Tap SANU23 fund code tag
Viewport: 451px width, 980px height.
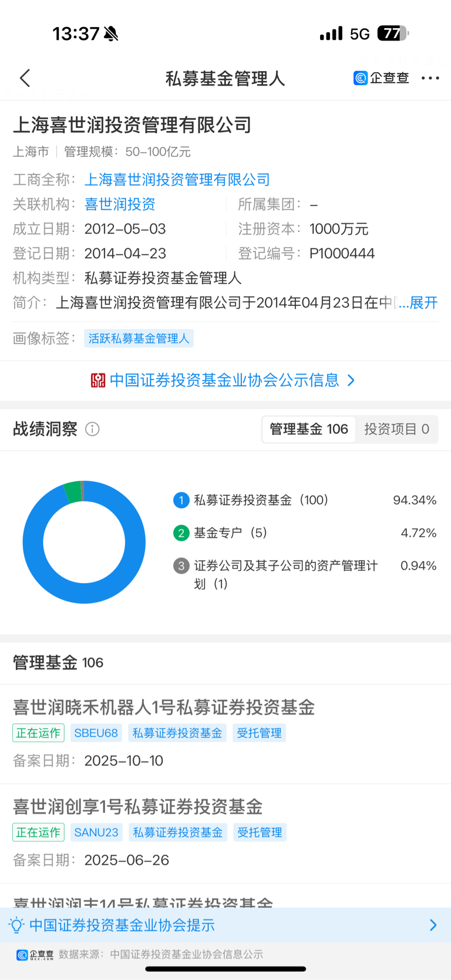pyautogui.click(x=96, y=832)
